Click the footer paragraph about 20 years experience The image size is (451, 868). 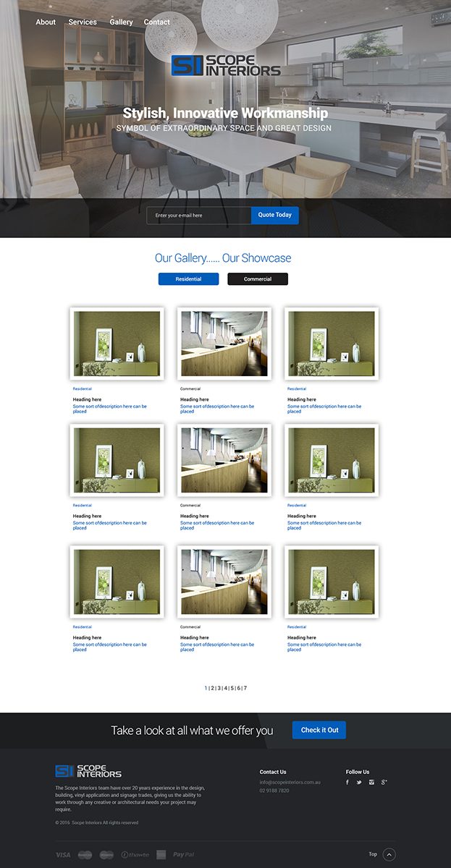point(130,799)
